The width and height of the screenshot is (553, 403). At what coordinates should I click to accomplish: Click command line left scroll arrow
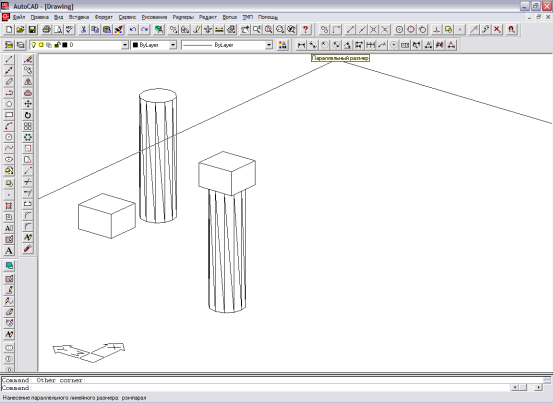(515, 387)
